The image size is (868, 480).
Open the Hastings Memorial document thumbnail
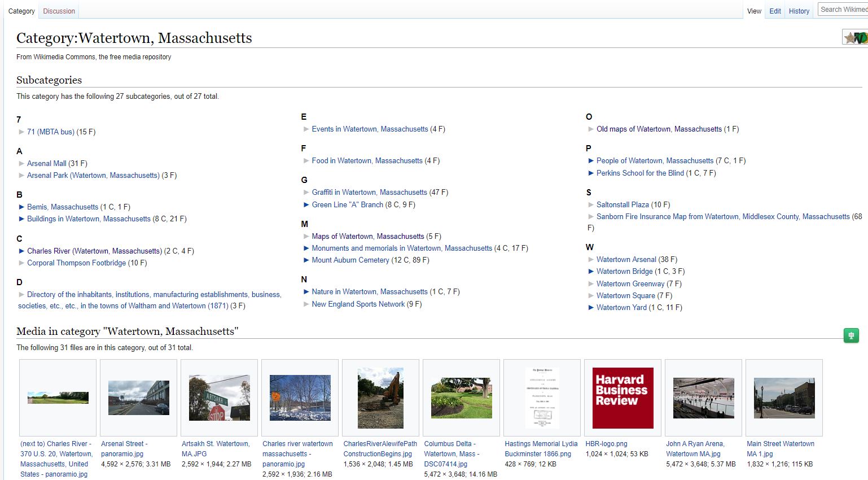tap(542, 398)
